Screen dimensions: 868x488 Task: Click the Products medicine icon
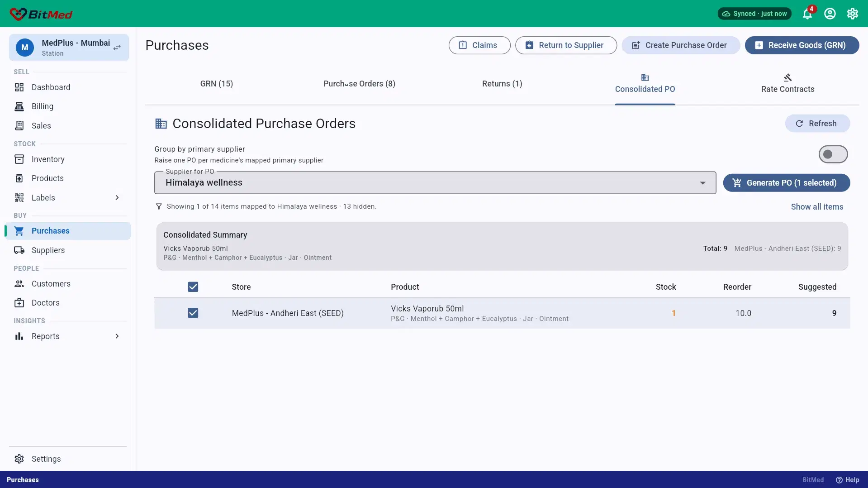click(x=19, y=178)
